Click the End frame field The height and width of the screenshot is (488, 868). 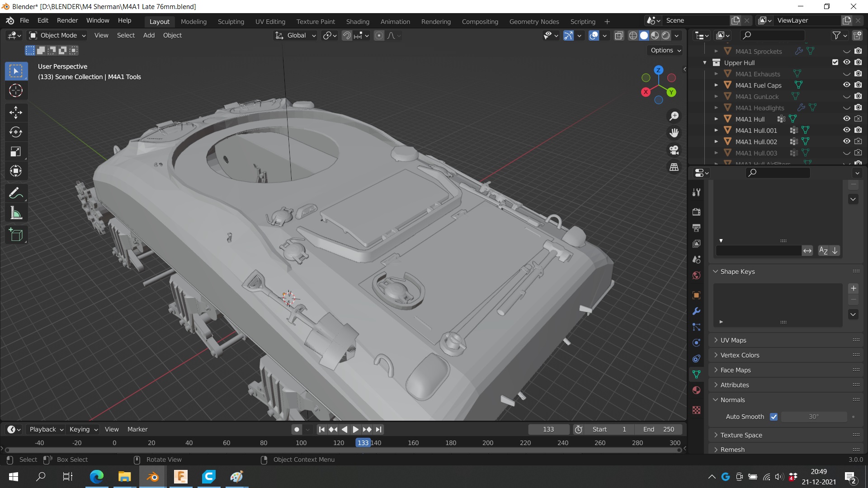coord(658,429)
